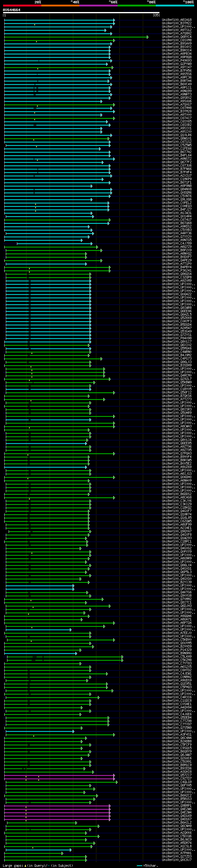Select hit UniRef100_Q0C9J7
This screenshot has width=197, height=868.
click(x=177, y=860)
